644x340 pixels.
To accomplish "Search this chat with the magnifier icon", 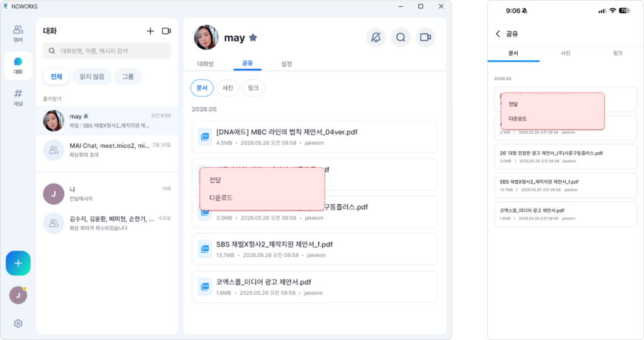I will point(401,37).
